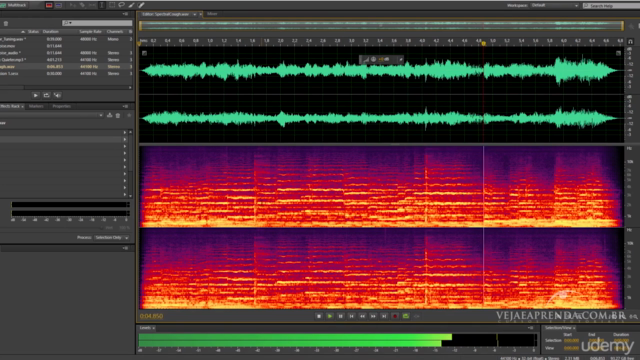Select the Marquee Selection tool

[112, 5]
